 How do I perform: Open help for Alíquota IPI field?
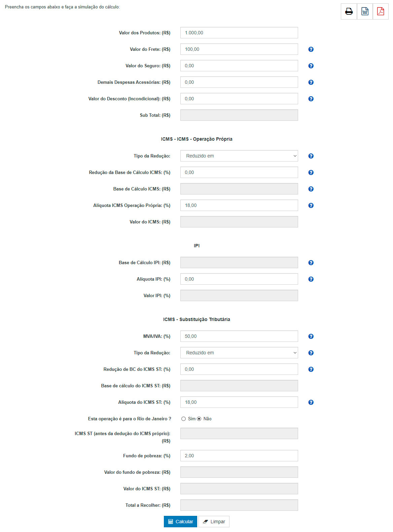(x=311, y=279)
